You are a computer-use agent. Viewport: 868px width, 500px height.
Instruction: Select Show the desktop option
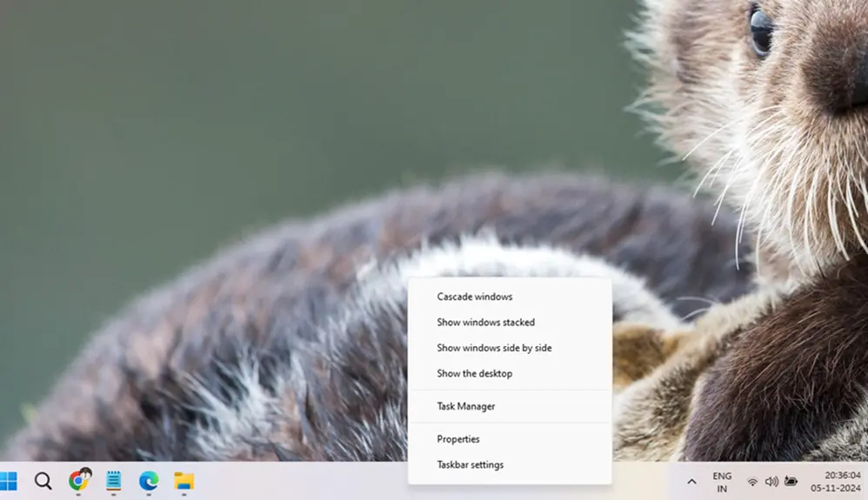(x=474, y=374)
